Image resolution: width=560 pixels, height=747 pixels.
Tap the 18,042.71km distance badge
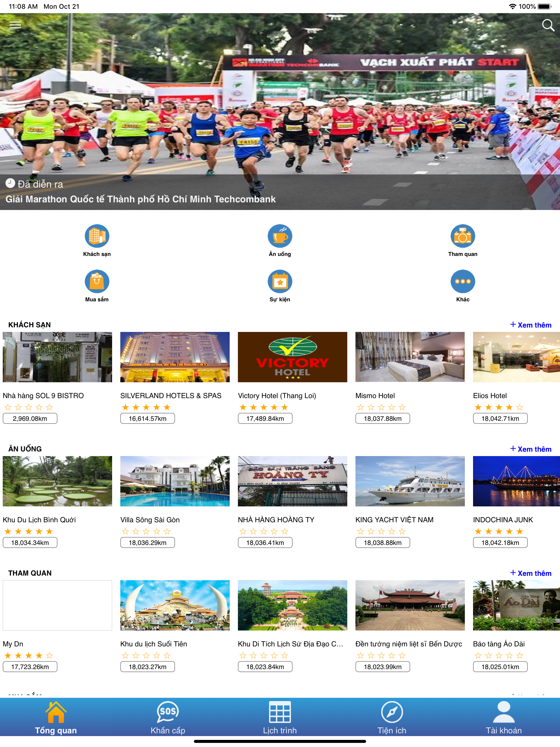pyautogui.click(x=500, y=418)
